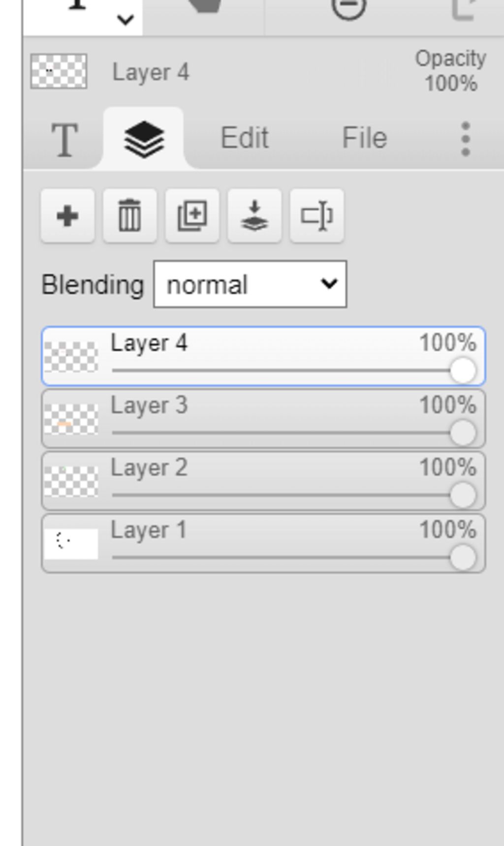The image size is (504, 846).
Task: Click Layer 3 thumbnail preview
Action: 71,419
